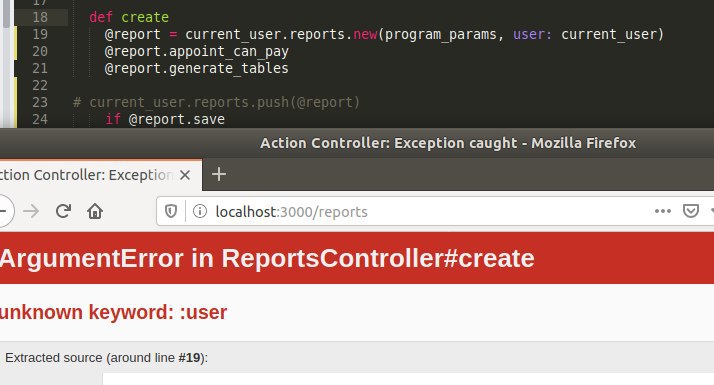This screenshot has width=714, height=385.
Task: Click 'ArgumentError in ReportsController#create' heading
Action: pos(267,258)
